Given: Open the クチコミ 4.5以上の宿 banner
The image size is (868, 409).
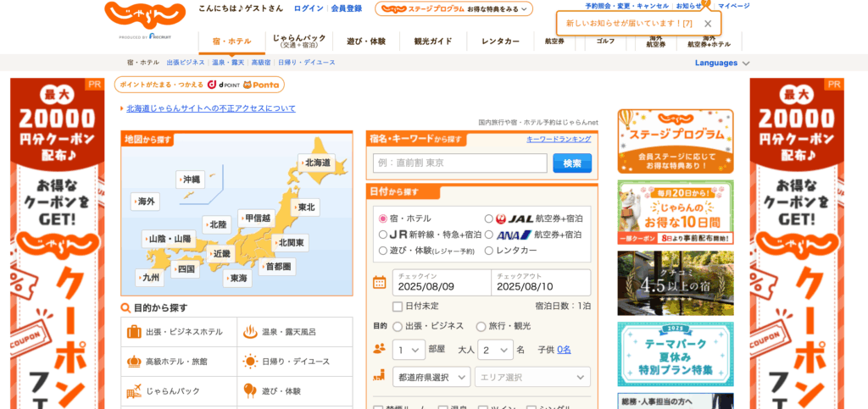Looking at the screenshot, I should point(676,283).
